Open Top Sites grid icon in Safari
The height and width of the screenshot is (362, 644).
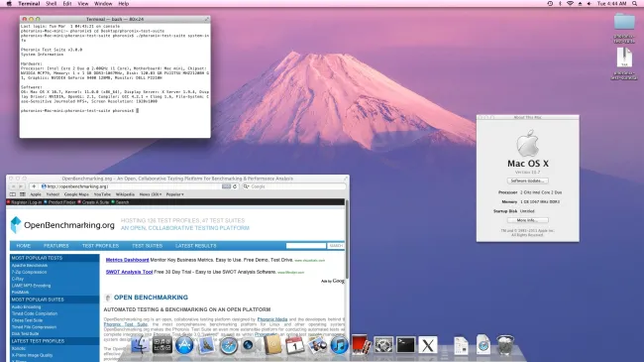23,194
